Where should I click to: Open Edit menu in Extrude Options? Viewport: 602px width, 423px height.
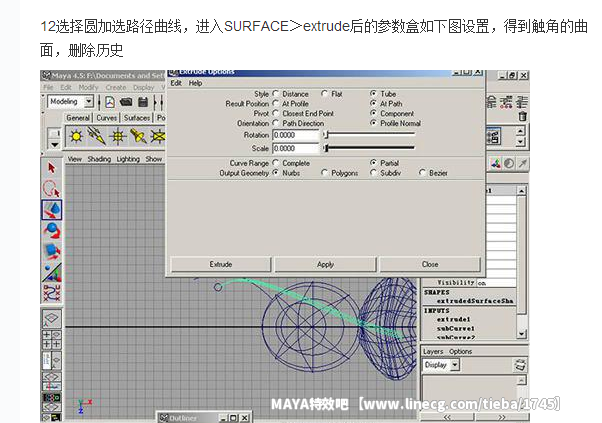coord(176,83)
